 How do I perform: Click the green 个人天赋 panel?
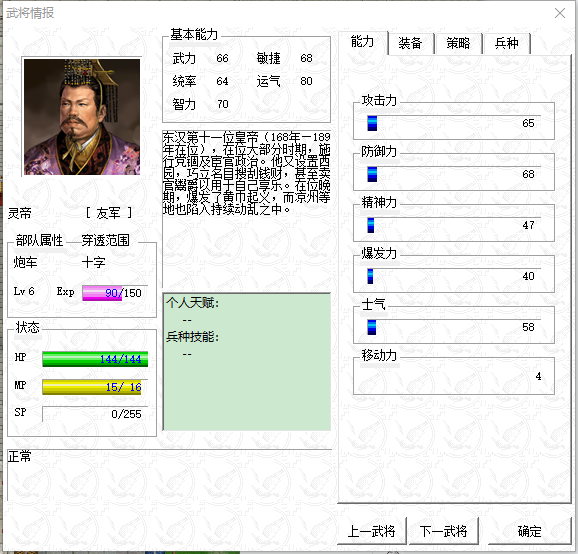coord(247,362)
